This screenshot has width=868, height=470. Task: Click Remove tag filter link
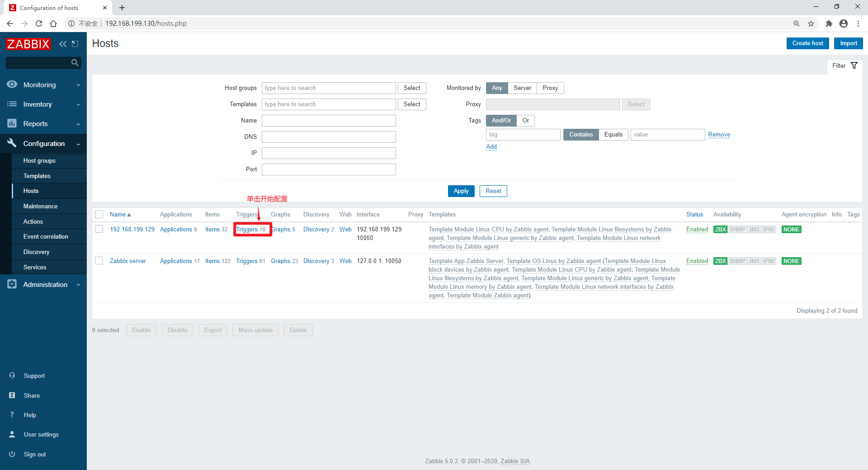[x=719, y=135]
